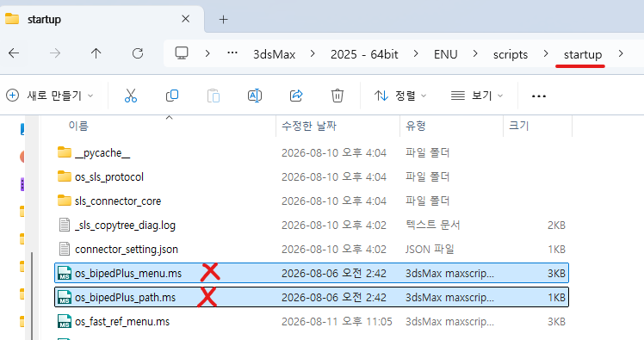Viewport: 644px width, 340px height.
Task: Open the See more three-dot toolbar menu
Action: point(538,96)
